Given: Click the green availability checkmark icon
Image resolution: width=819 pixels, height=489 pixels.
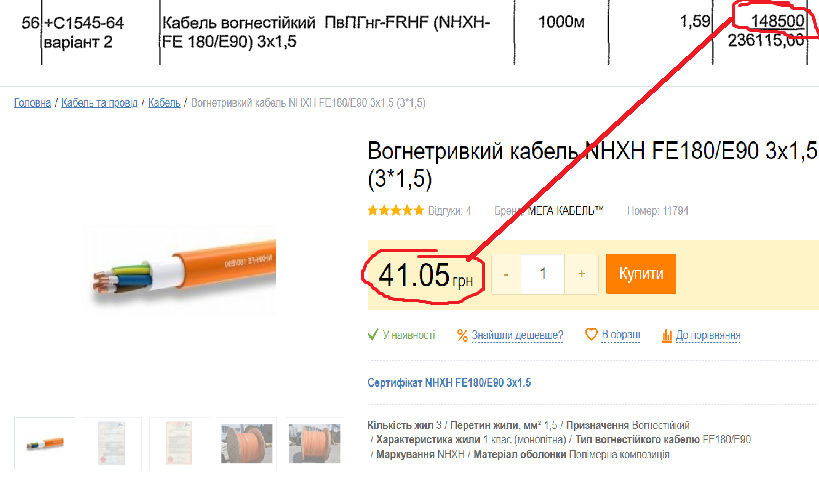Looking at the screenshot, I should pos(372,335).
